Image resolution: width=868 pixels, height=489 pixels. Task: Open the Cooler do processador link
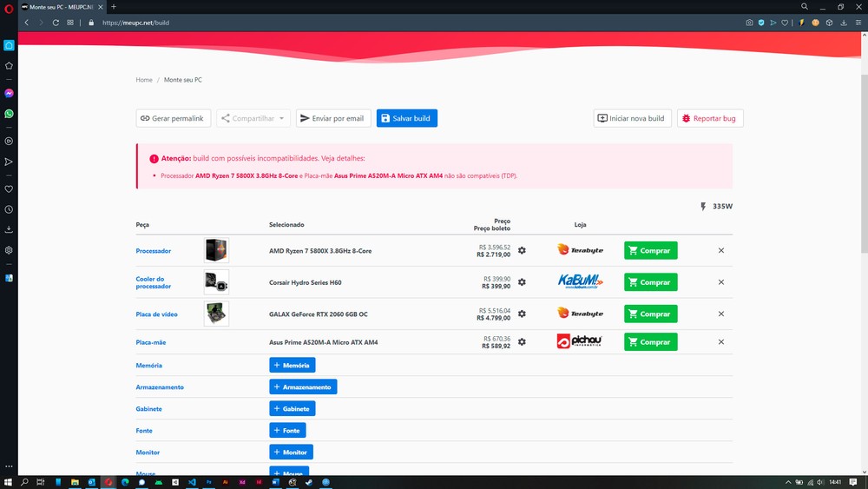click(x=154, y=282)
